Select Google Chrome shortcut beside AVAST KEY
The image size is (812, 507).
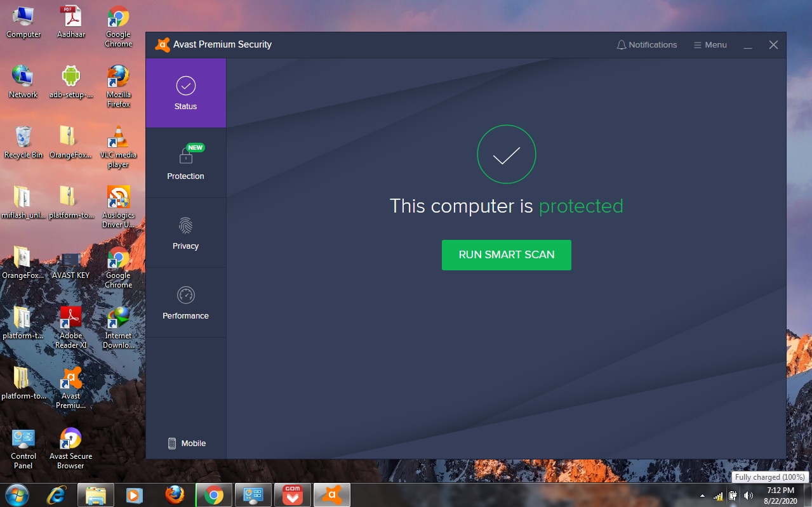(119, 268)
